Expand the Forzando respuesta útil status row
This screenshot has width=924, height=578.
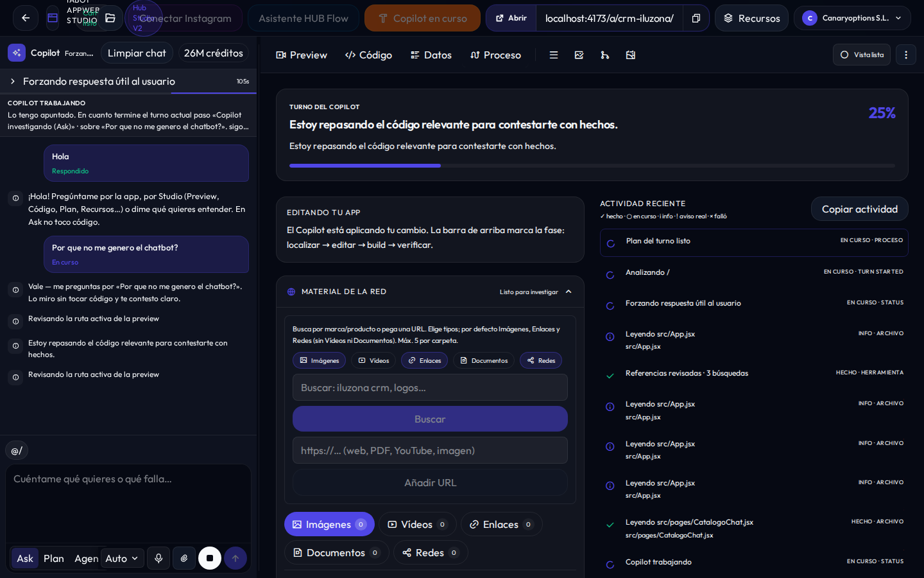click(x=128, y=82)
